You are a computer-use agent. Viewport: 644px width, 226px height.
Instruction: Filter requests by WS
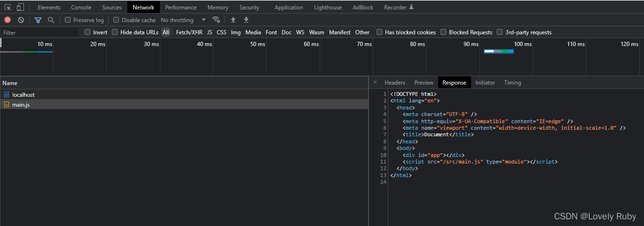point(300,32)
